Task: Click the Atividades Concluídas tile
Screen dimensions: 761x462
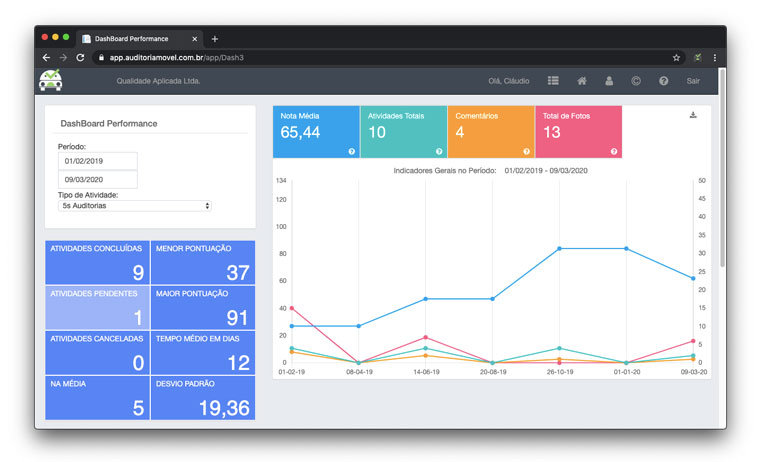Action: [x=97, y=262]
